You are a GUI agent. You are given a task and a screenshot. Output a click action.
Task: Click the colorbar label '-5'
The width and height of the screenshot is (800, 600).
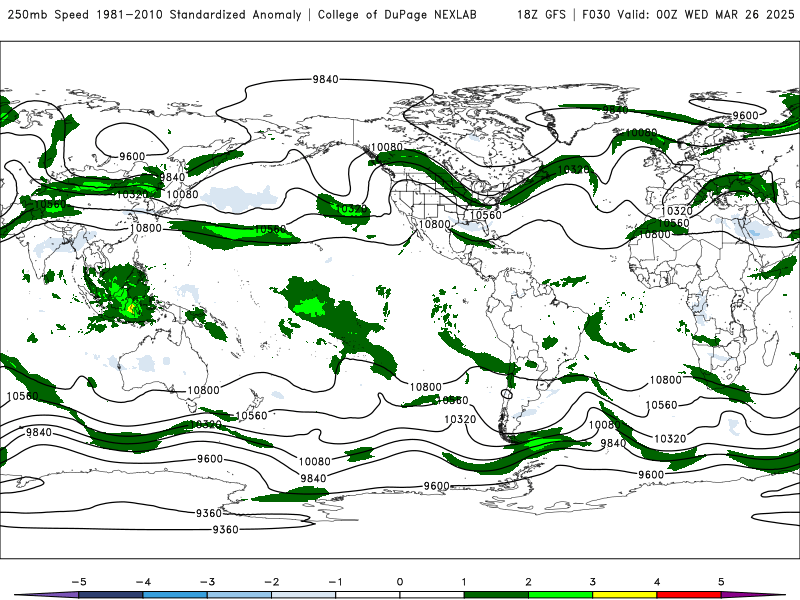click(79, 582)
